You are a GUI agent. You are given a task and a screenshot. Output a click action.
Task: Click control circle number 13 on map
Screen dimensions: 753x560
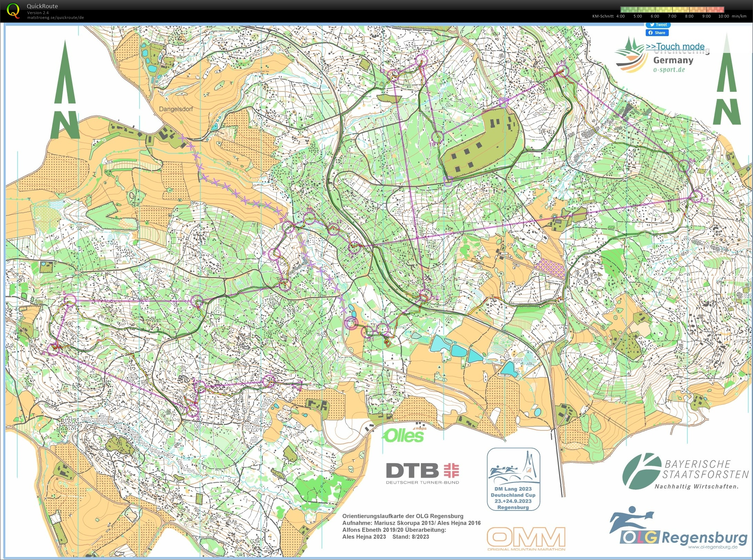pos(697,196)
